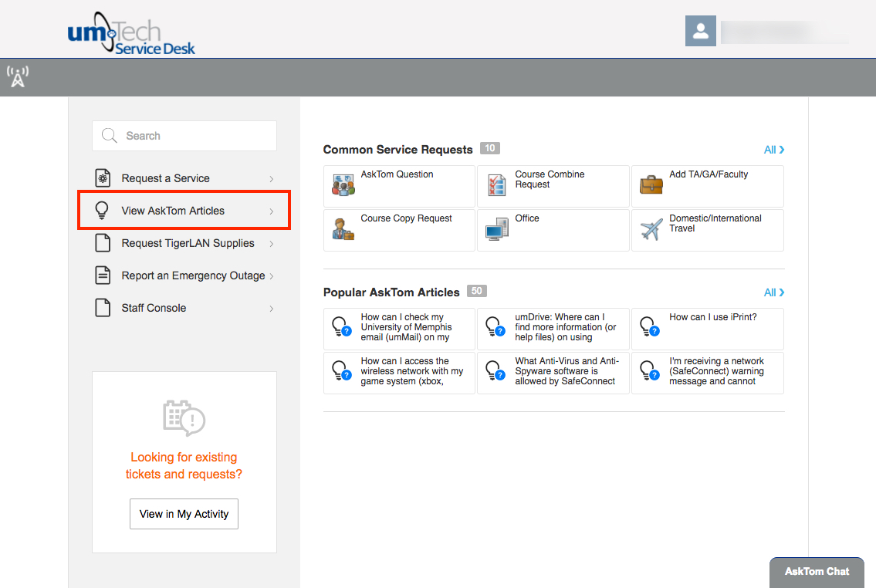
Task: Click the Course Copy Request person icon
Action: pyautogui.click(x=343, y=229)
